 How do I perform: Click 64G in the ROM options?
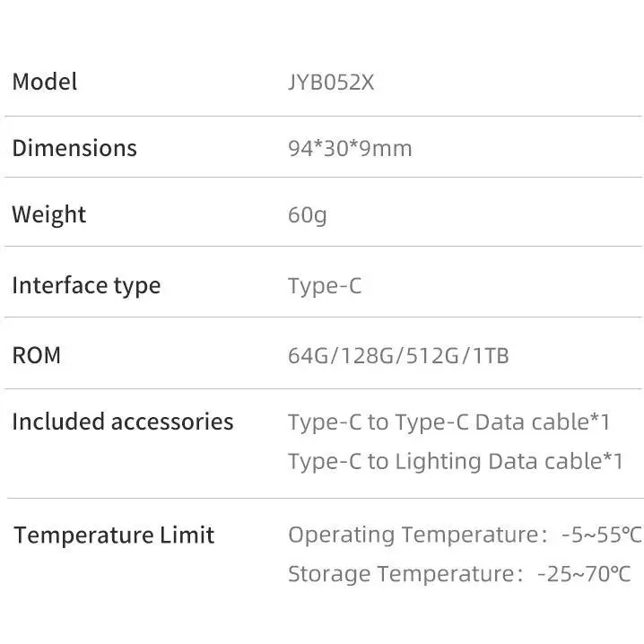tap(308, 356)
